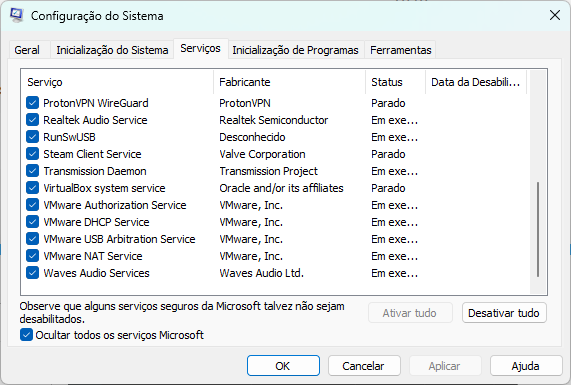
Task: Select the VMware NAT Service name
Action: [x=92, y=256]
